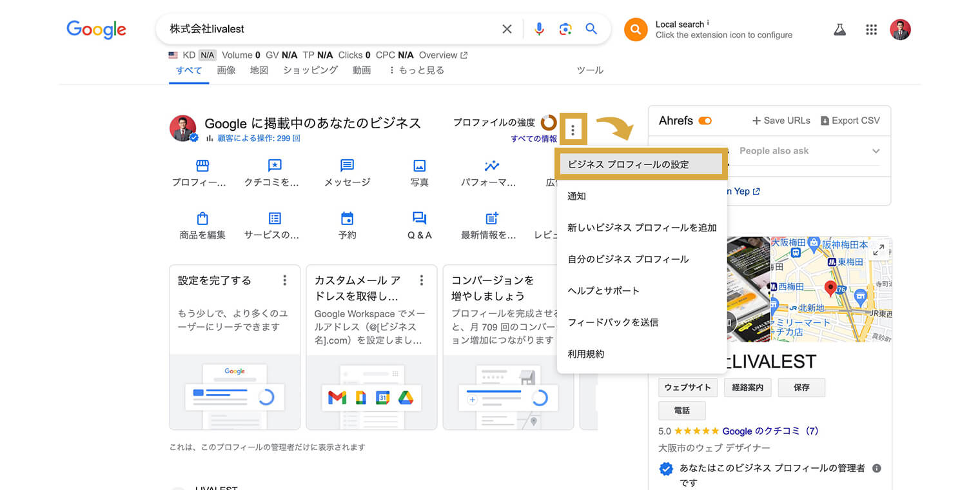Open options on 設定を完了する card
Image resolution: width=980 pixels, height=490 pixels.
click(x=284, y=280)
